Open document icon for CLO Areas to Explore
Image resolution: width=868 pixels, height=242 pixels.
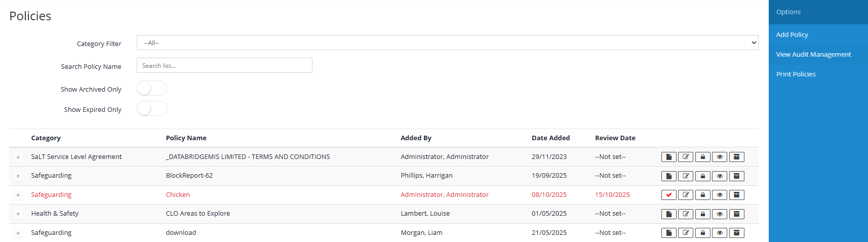668,214
